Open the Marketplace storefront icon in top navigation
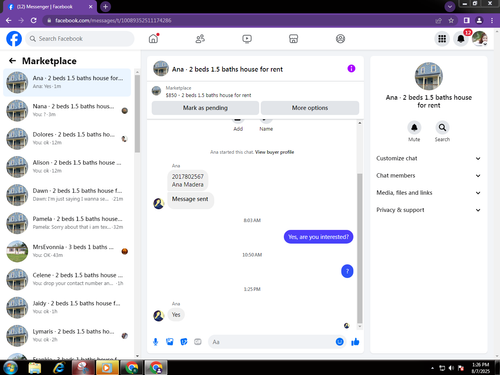 tap(293, 39)
